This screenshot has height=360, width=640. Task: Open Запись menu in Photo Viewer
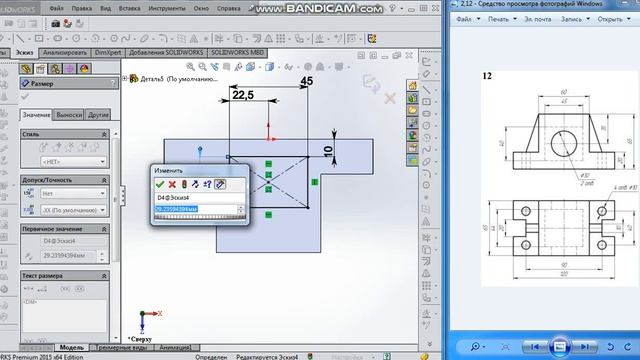click(571, 19)
